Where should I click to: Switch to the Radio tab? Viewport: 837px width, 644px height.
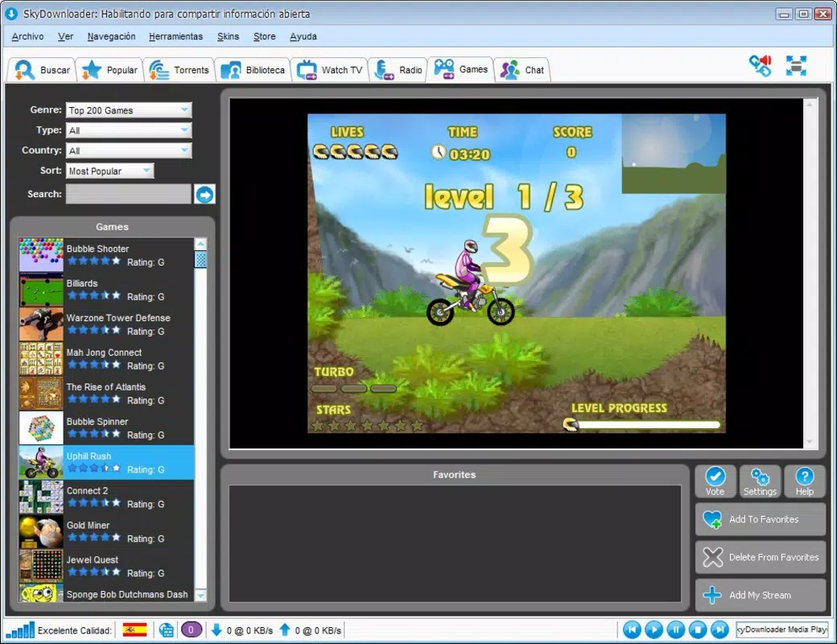398,70
